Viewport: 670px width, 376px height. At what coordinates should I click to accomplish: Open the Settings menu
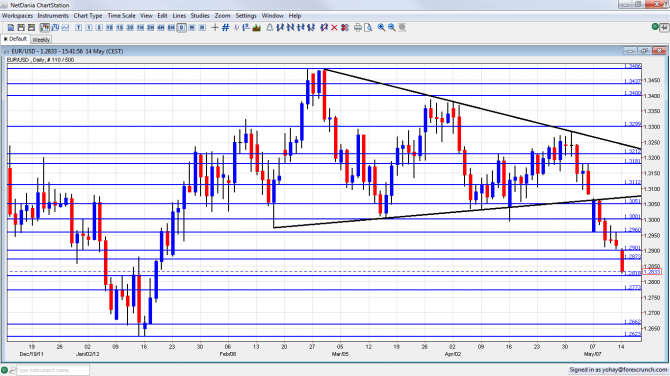click(246, 16)
